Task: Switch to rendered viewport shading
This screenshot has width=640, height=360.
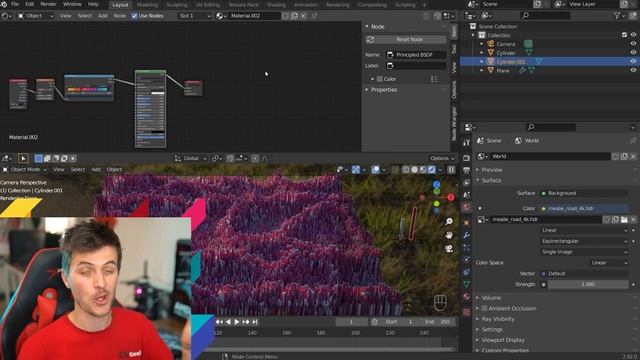Action: tap(432, 170)
